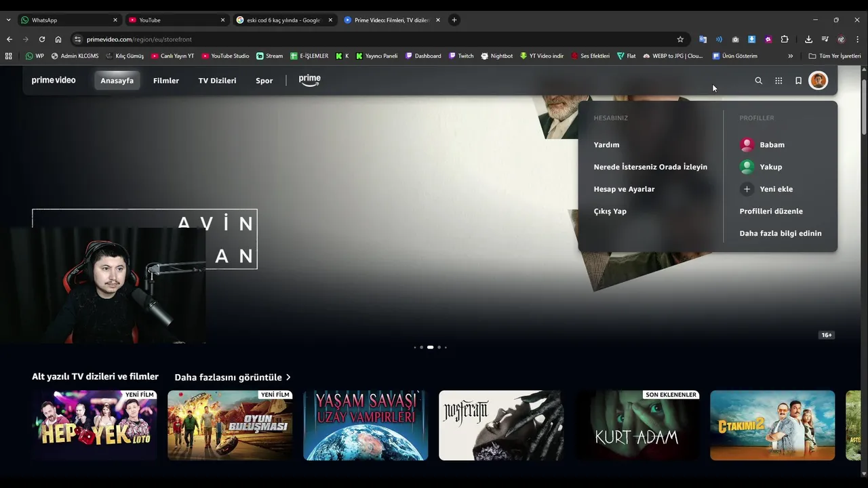Expand hidden bookmarks with double chevron
868x488 pixels.
(x=790, y=56)
